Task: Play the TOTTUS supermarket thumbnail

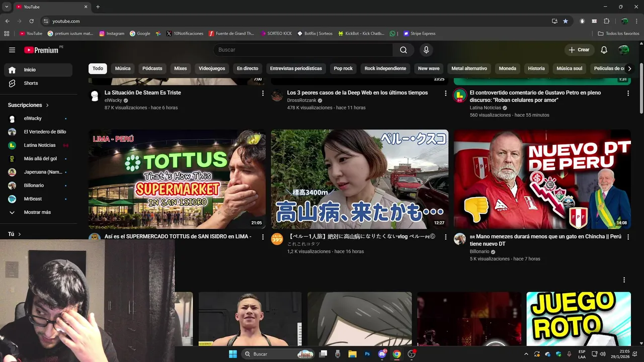Action: tap(177, 179)
